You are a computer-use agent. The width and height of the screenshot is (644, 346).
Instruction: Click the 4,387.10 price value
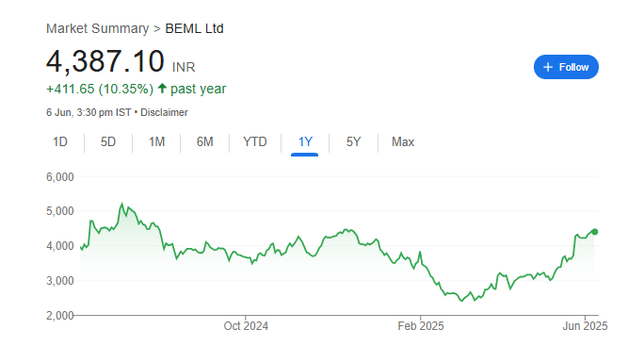(105, 61)
